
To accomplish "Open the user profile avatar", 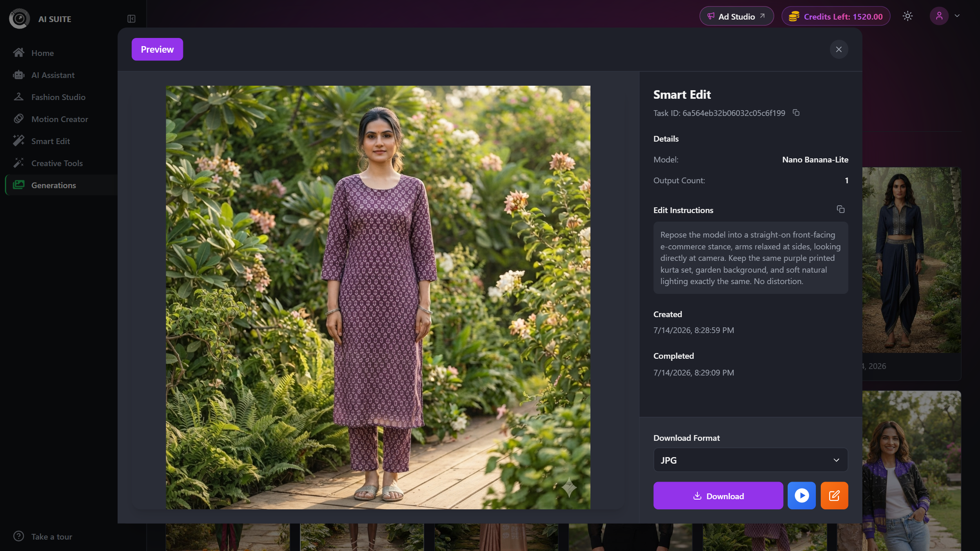I will (939, 16).
